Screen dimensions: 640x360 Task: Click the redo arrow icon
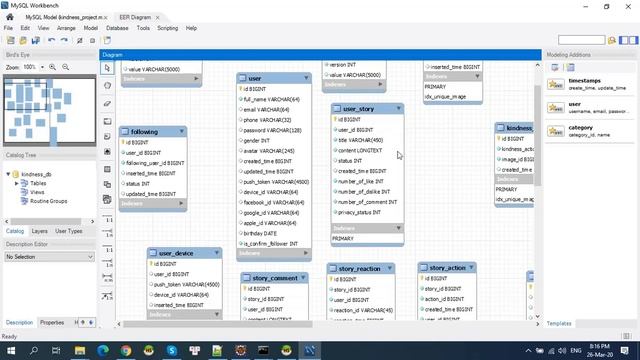point(64,40)
